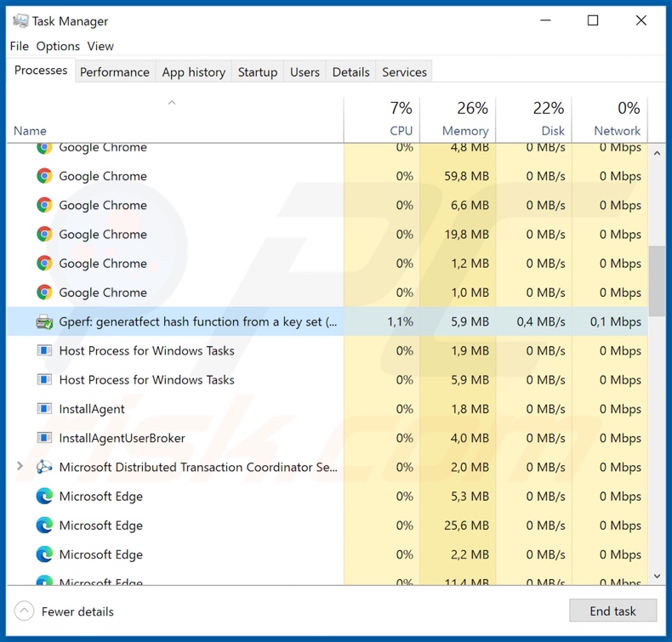
Task: Close the Task Manager window
Action: tap(641, 20)
